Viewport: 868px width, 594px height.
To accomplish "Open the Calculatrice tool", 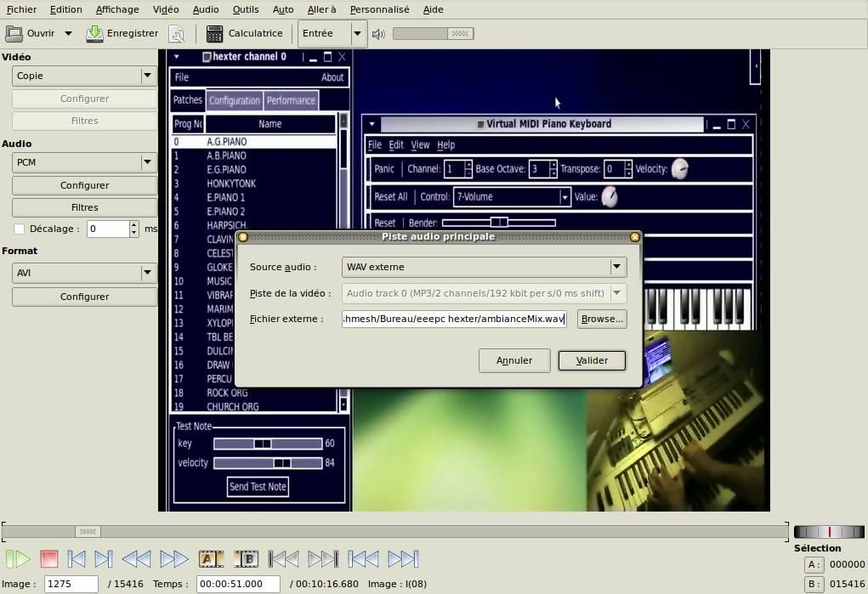I will coord(247,33).
